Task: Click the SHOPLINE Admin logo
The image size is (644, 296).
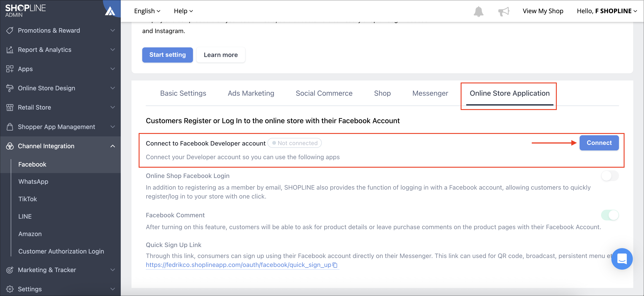Action: point(25,11)
